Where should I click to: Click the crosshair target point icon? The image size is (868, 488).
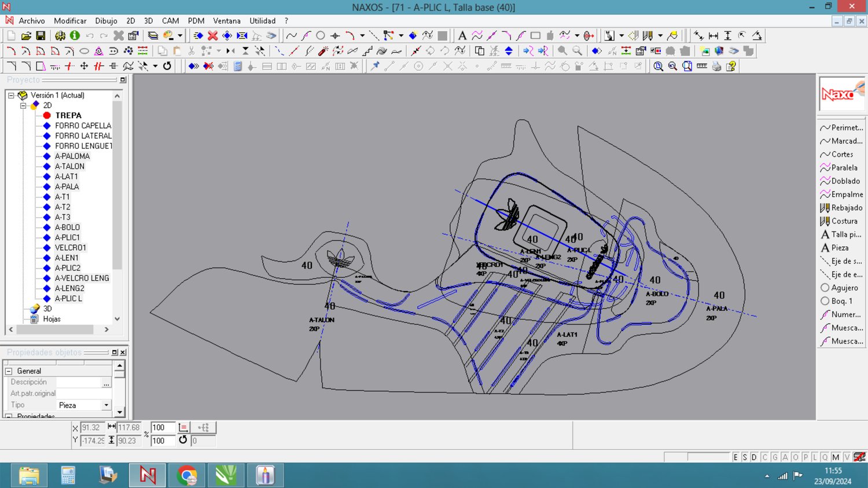(334, 36)
